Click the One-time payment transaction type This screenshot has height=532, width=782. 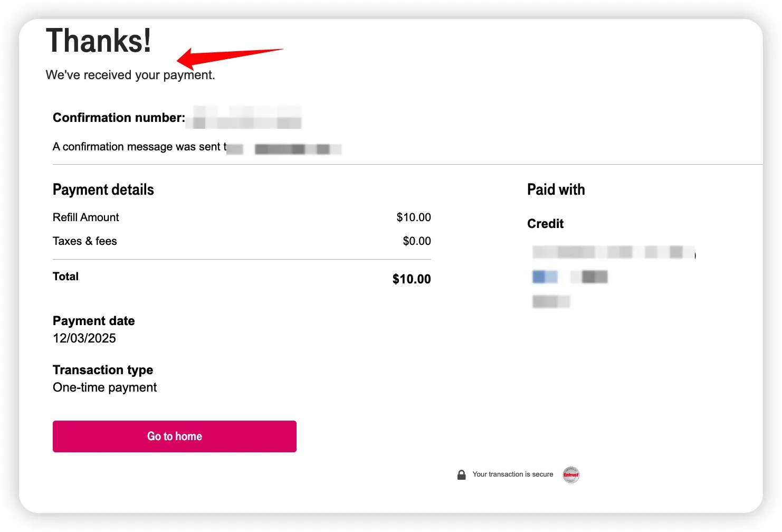(x=104, y=387)
